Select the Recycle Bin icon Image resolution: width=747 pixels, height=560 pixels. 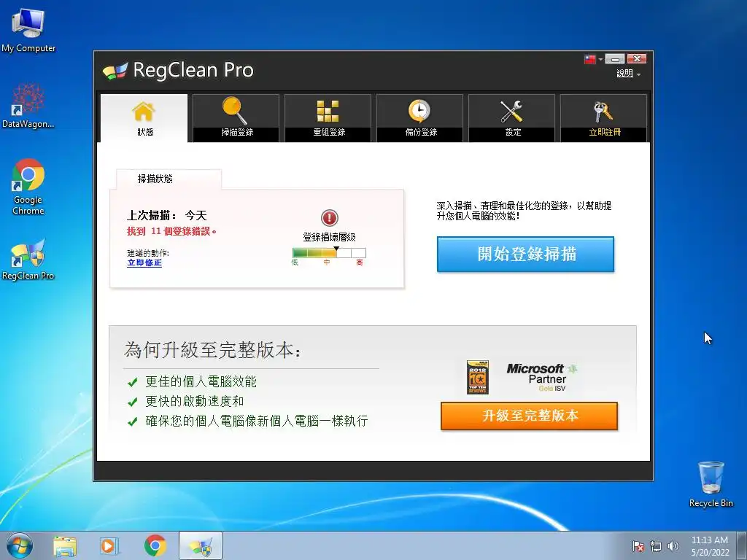711,484
